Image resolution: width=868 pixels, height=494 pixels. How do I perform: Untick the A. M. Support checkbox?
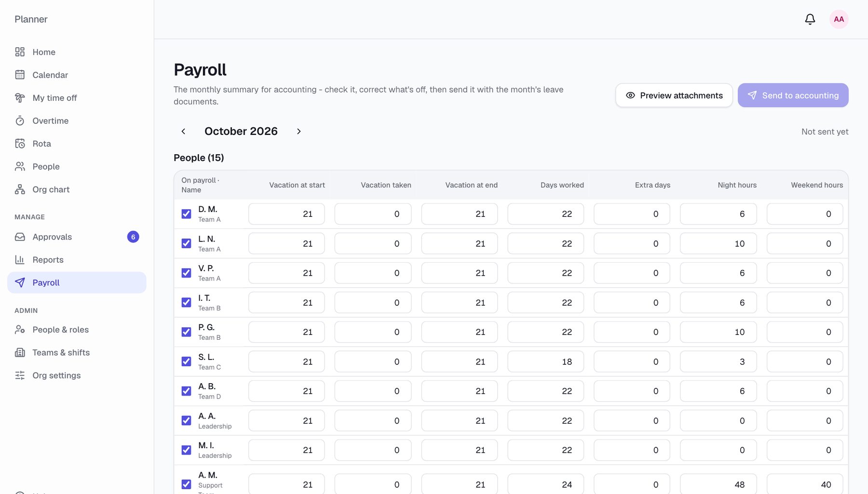(186, 484)
